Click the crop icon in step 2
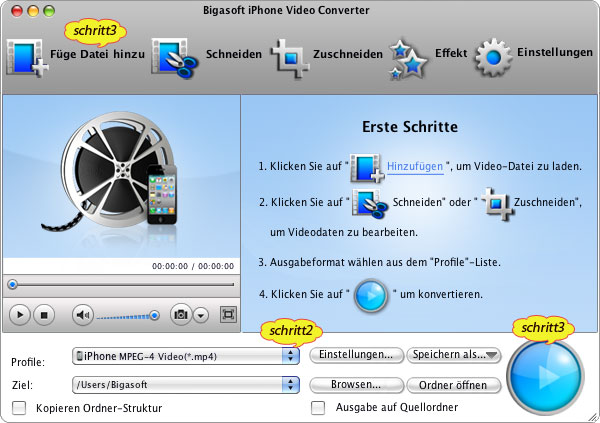 point(496,203)
